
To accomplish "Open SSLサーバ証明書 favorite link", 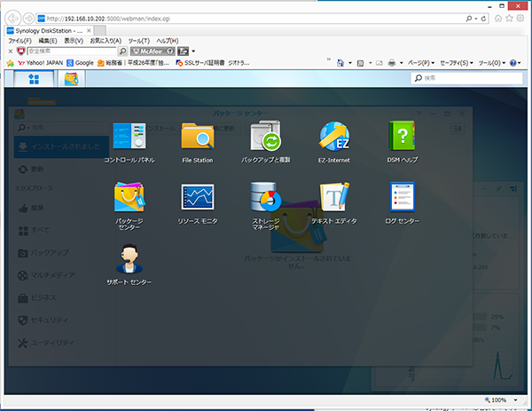I will pos(199,63).
